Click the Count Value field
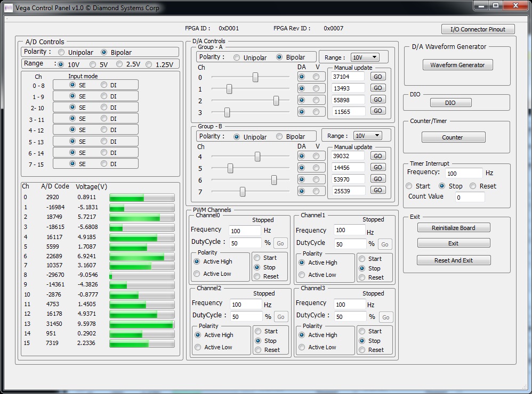 tap(470, 197)
